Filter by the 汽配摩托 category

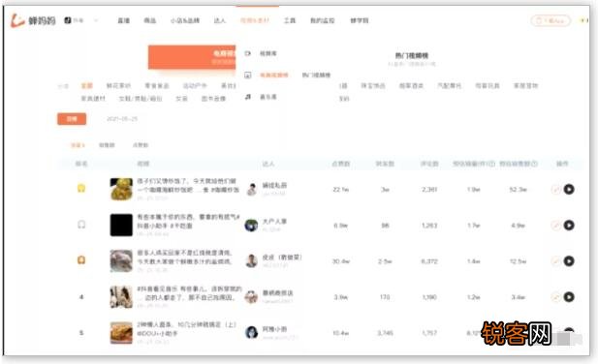point(450,85)
